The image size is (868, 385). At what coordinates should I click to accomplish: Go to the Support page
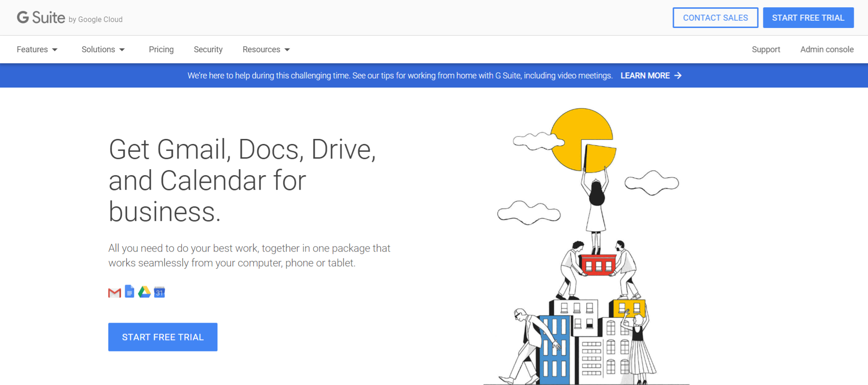pos(766,49)
